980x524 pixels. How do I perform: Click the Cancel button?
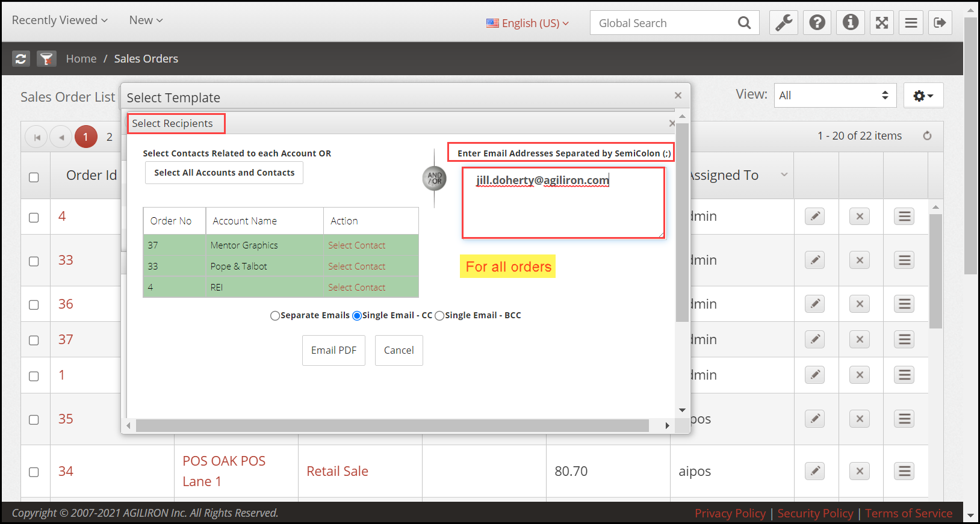[x=399, y=350]
